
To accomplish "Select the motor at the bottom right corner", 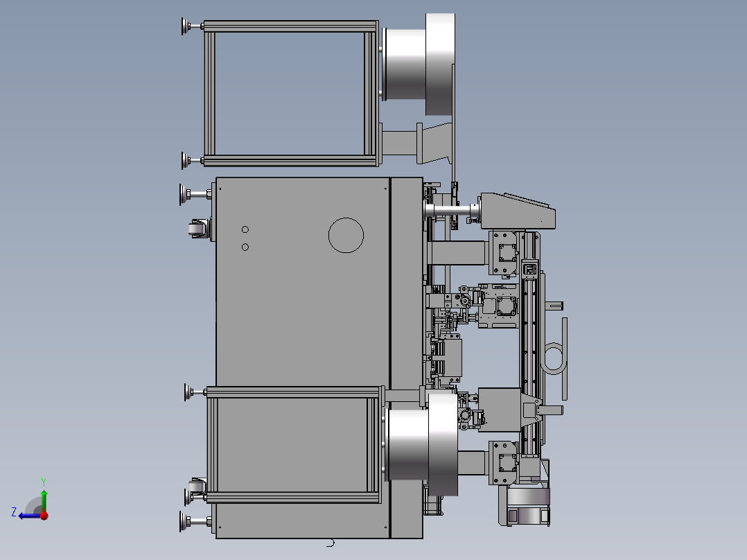I will pos(527,506).
